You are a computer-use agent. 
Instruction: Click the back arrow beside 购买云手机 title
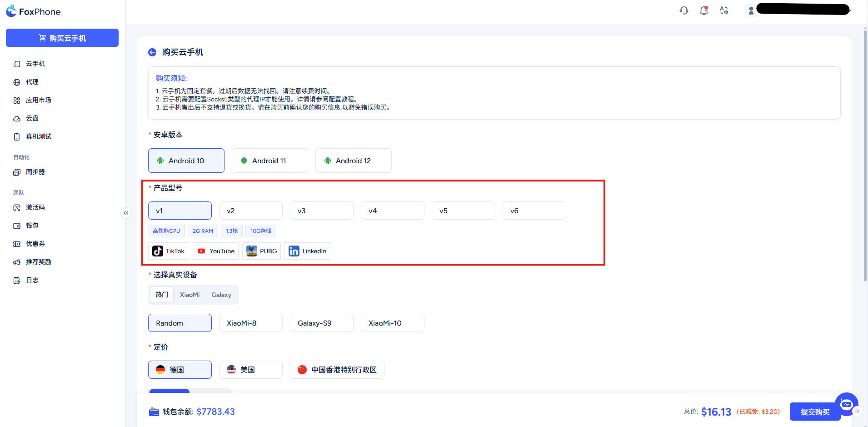click(x=152, y=52)
